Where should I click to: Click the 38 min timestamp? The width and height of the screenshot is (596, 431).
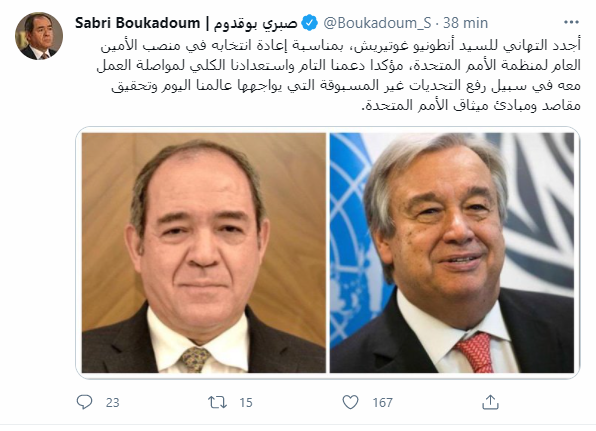tap(466, 23)
